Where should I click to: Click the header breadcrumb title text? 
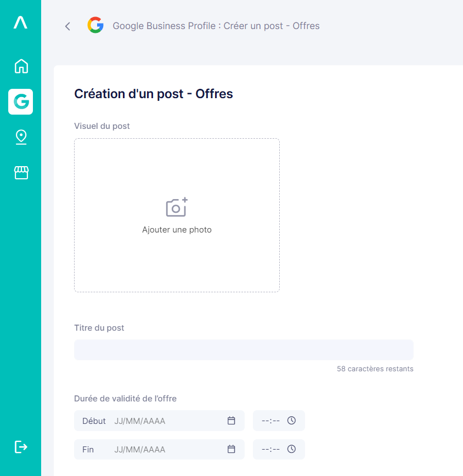pos(216,26)
